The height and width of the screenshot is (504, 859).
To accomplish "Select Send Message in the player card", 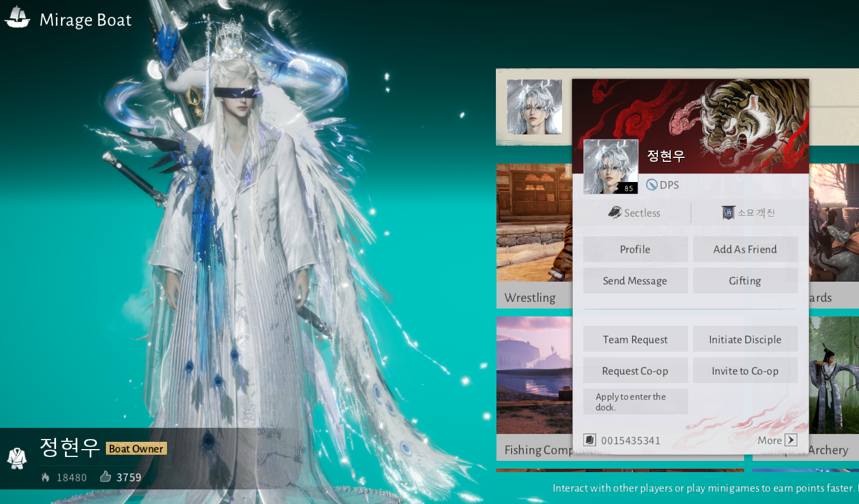I will 635,281.
